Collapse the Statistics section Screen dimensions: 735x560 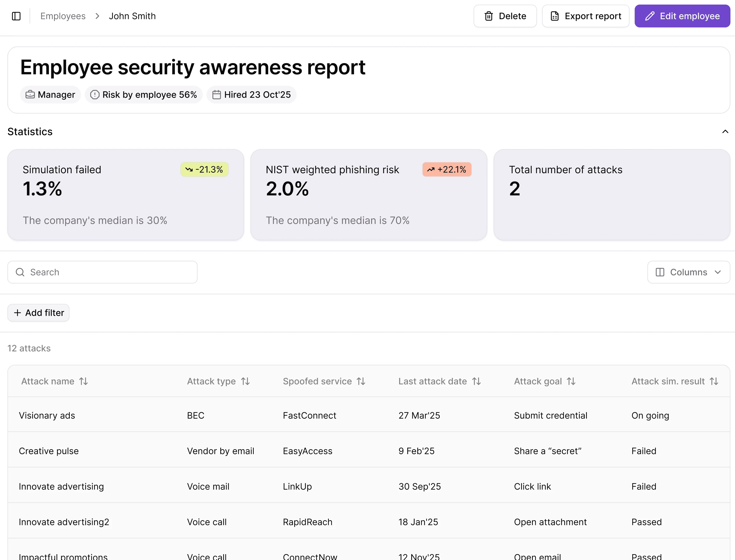pyautogui.click(x=725, y=131)
